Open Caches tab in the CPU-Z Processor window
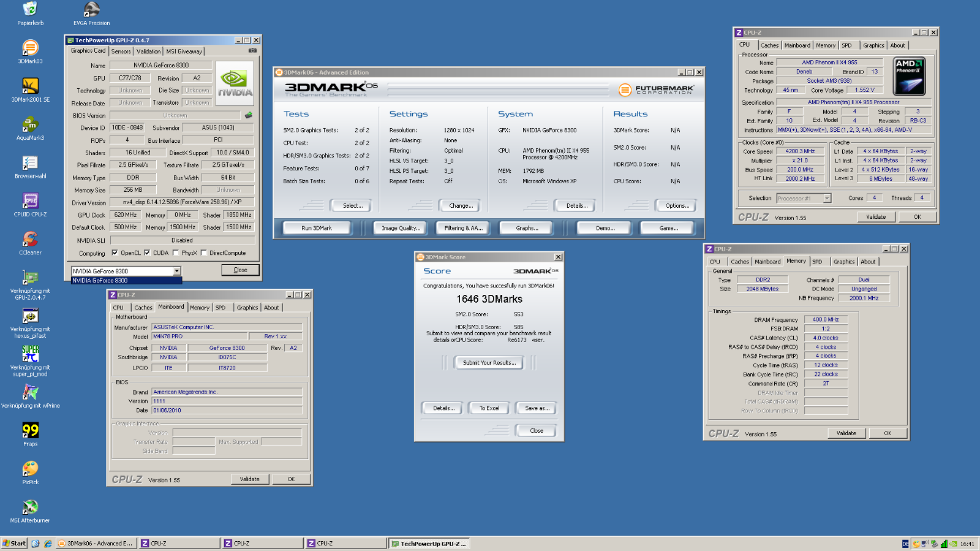Viewport: 980px width, 551px height. click(x=769, y=45)
